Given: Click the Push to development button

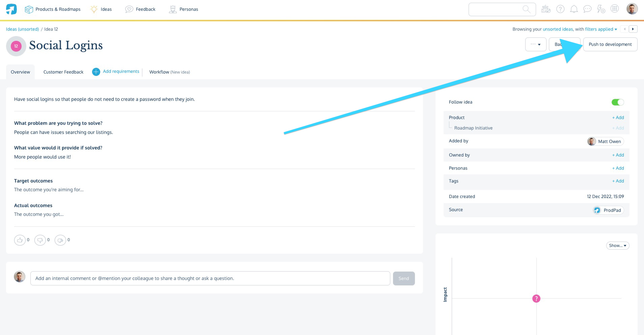Looking at the screenshot, I should (x=610, y=44).
